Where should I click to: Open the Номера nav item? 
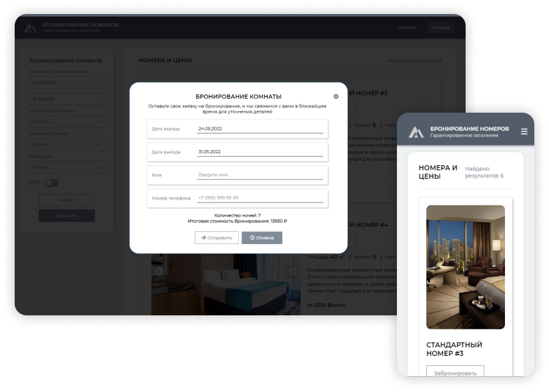click(x=440, y=27)
